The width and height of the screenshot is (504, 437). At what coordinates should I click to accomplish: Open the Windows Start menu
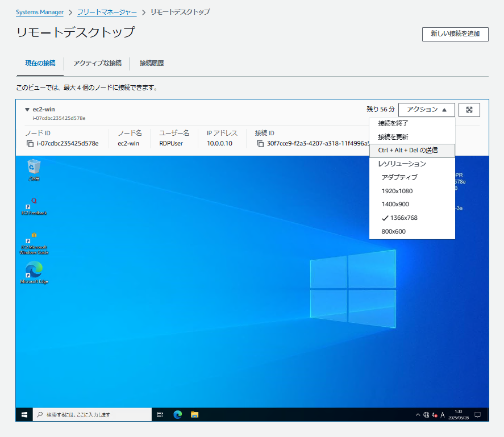click(x=24, y=415)
